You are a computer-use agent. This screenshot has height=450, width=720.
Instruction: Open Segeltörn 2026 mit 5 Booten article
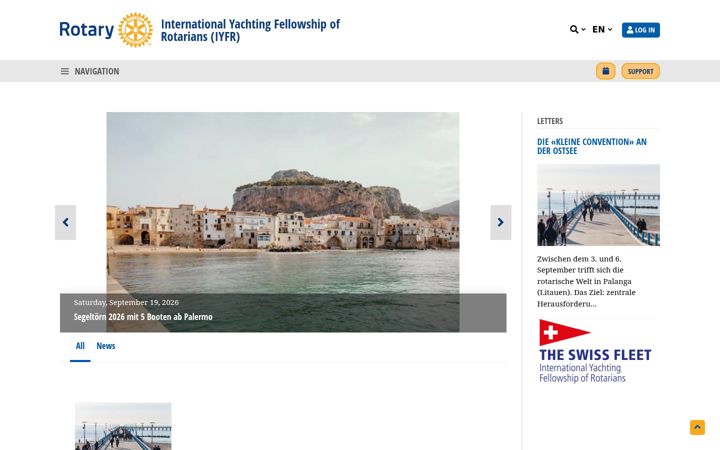[x=143, y=317]
